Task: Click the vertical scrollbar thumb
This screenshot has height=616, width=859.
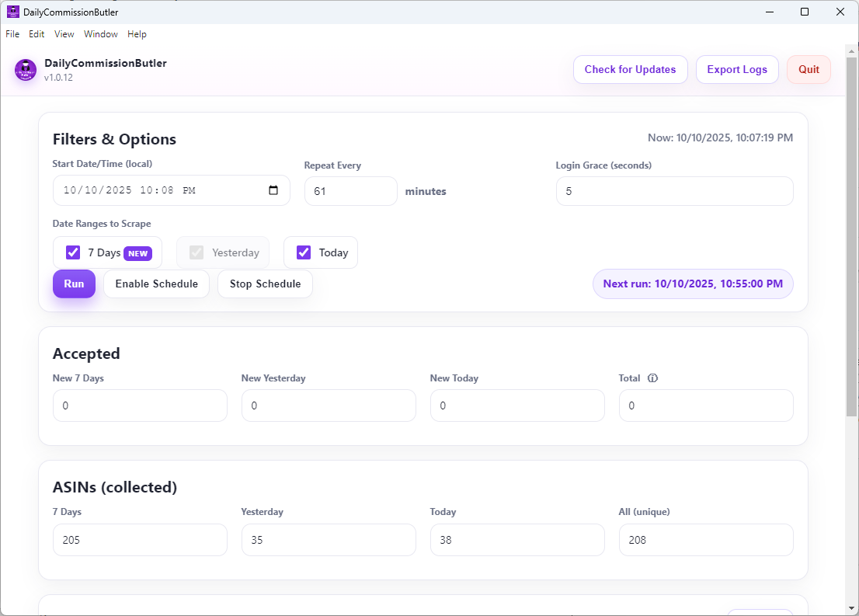Action: click(x=851, y=233)
